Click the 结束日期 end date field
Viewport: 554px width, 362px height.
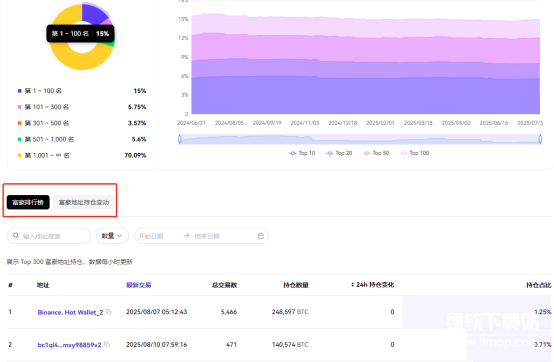207,236
